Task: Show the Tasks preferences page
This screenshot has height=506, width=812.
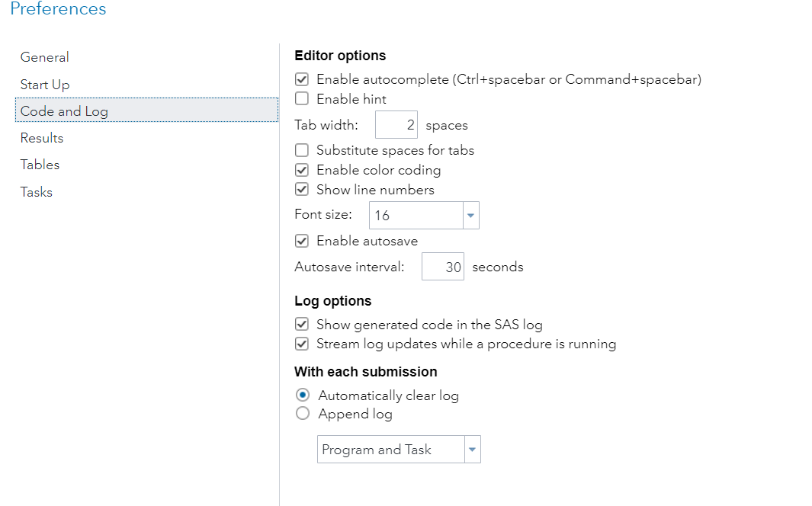Action: [37, 192]
